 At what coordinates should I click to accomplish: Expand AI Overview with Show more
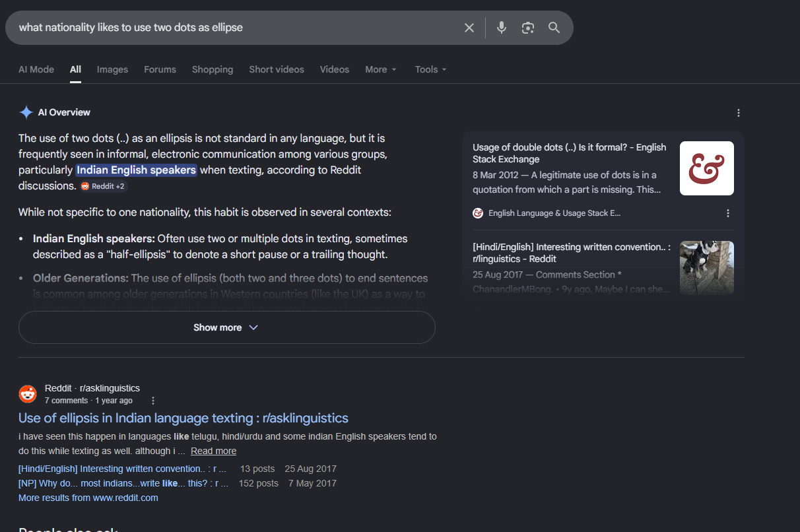[226, 327]
